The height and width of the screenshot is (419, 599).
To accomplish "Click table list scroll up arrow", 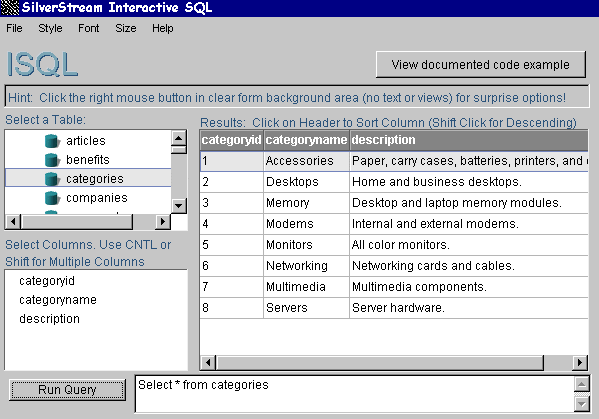I will click(x=179, y=138).
